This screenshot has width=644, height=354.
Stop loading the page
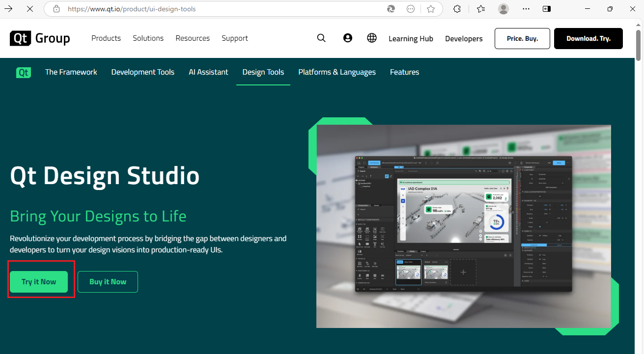30,8
